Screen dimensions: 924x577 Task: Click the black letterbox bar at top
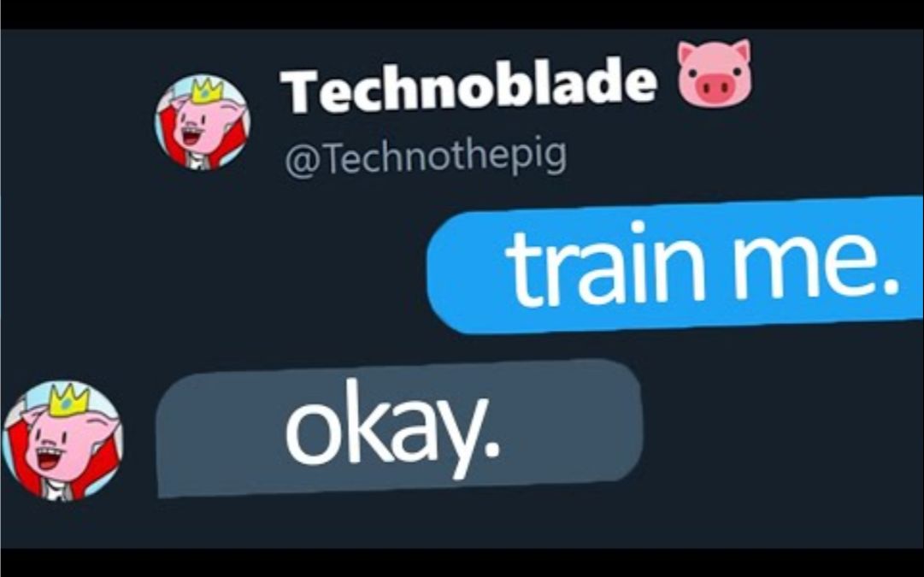point(462,15)
